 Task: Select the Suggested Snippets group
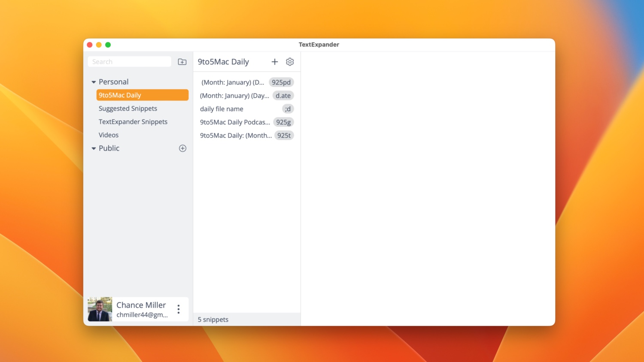coord(128,108)
